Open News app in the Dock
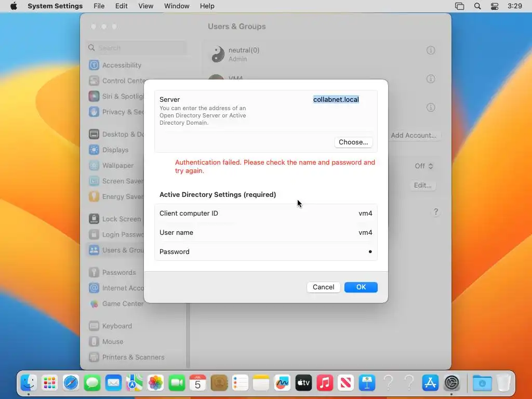The height and width of the screenshot is (399, 532). coord(346,383)
